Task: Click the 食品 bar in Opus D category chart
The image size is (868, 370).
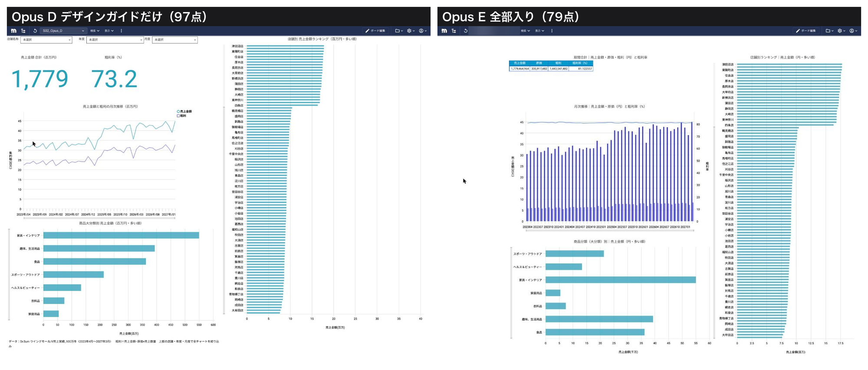Action: point(95,262)
